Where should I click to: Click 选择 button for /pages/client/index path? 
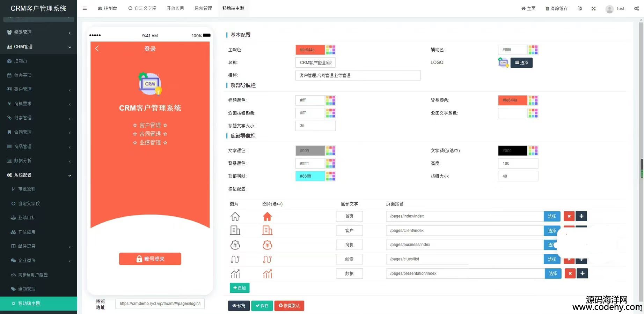[x=552, y=231]
